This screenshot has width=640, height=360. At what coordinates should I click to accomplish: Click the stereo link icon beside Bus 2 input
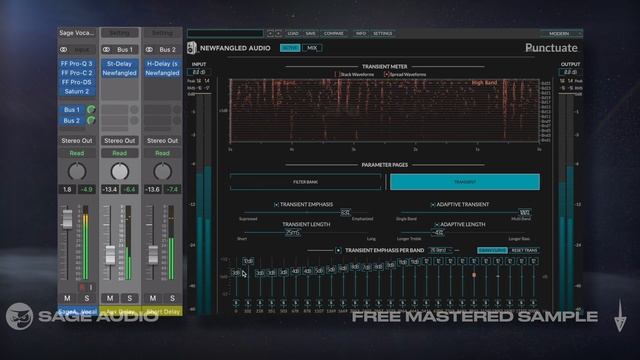tap(149, 49)
